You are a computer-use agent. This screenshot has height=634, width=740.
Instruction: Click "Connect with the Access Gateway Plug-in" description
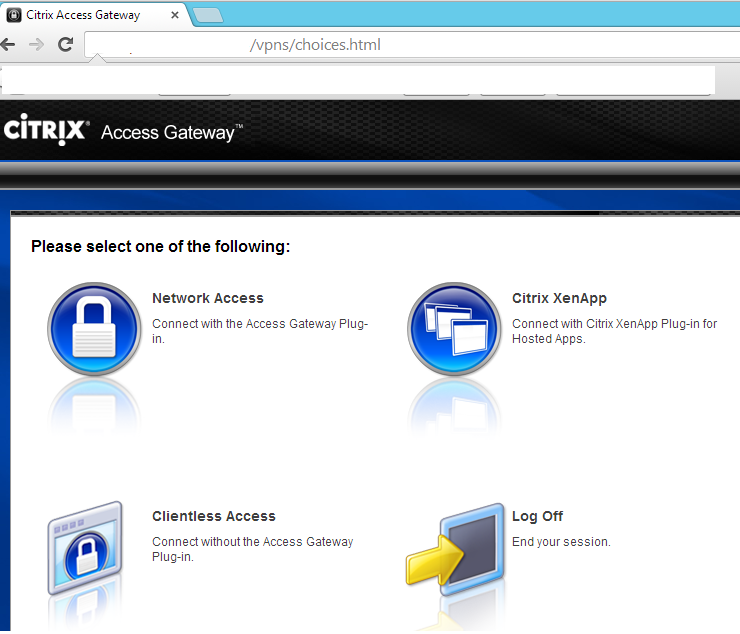[x=260, y=331]
